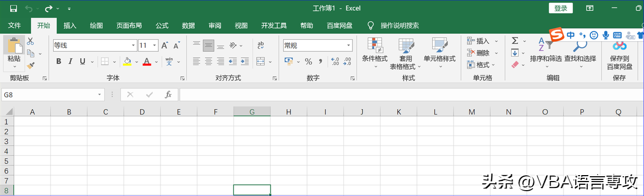Align text right in alignment group
Viewport: 644px width, 196px height.
point(220,62)
